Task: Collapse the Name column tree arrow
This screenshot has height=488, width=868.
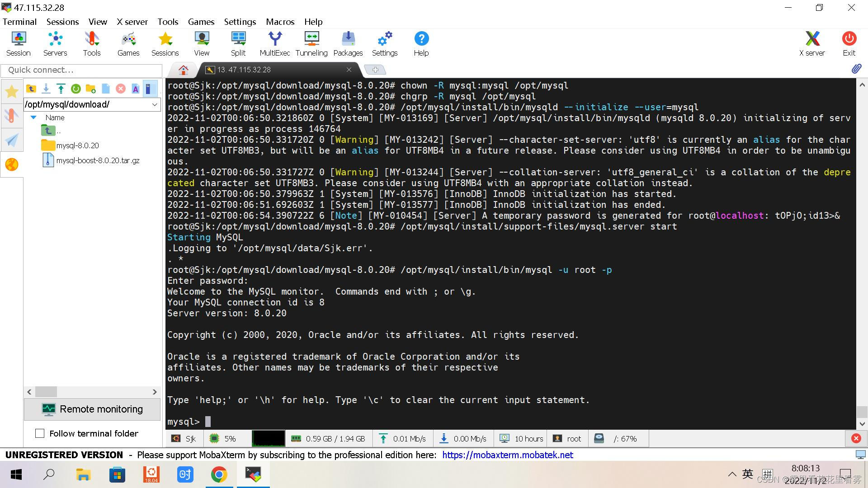Action: click(33, 117)
